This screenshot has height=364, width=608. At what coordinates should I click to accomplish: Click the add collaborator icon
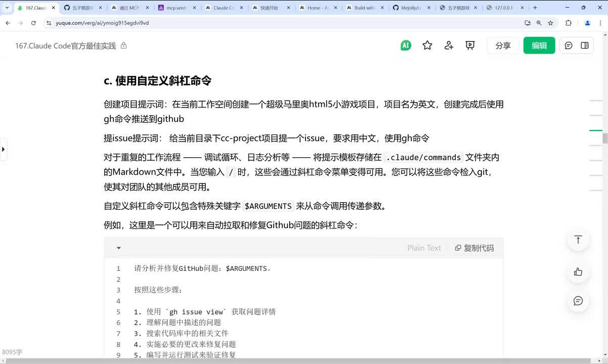point(449,45)
